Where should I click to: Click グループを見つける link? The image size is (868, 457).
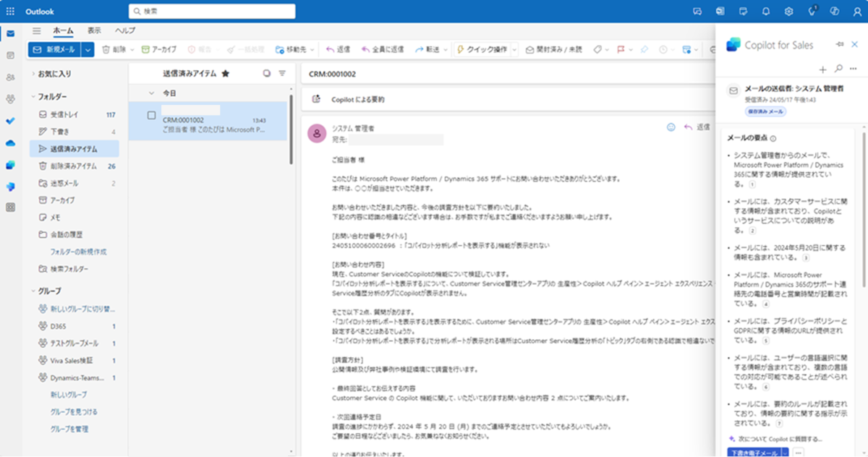pyautogui.click(x=74, y=411)
